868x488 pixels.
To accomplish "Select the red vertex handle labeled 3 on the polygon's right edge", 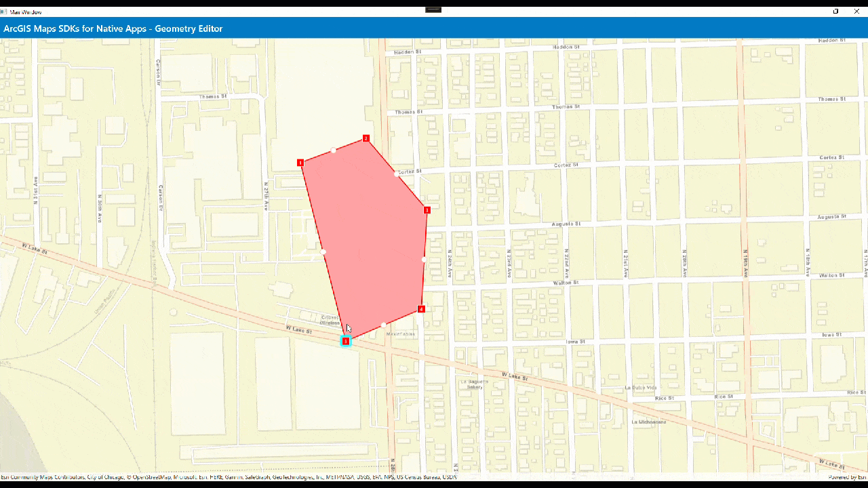I will 427,210.
